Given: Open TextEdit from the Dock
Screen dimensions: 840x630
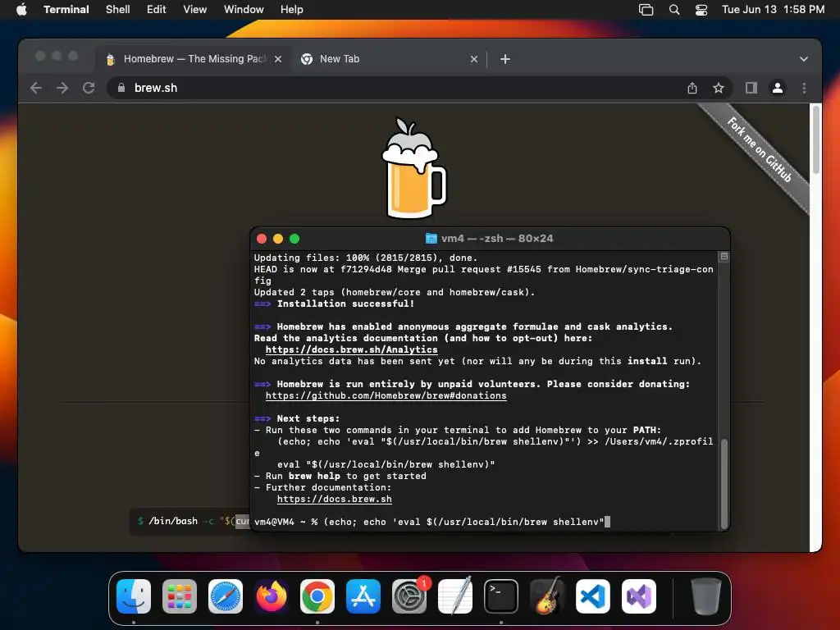Looking at the screenshot, I should click(x=455, y=596).
